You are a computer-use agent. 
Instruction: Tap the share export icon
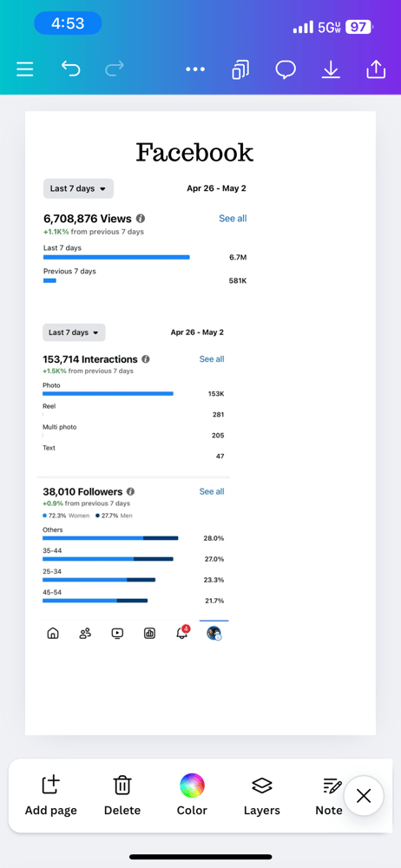376,69
